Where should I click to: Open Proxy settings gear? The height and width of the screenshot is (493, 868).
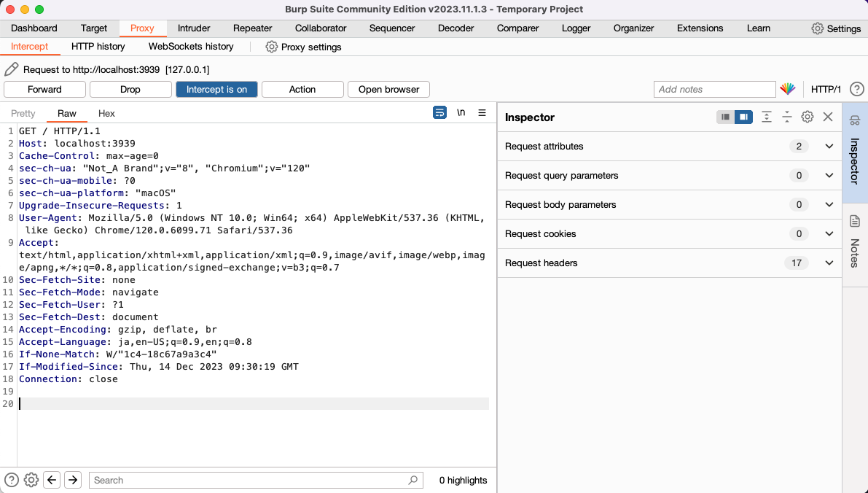pos(271,47)
